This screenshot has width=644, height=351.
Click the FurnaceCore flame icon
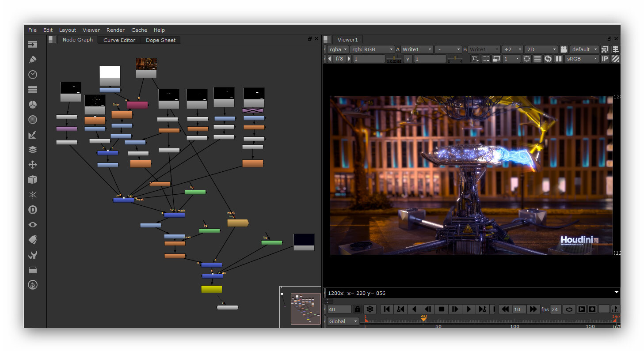point(32,285)
